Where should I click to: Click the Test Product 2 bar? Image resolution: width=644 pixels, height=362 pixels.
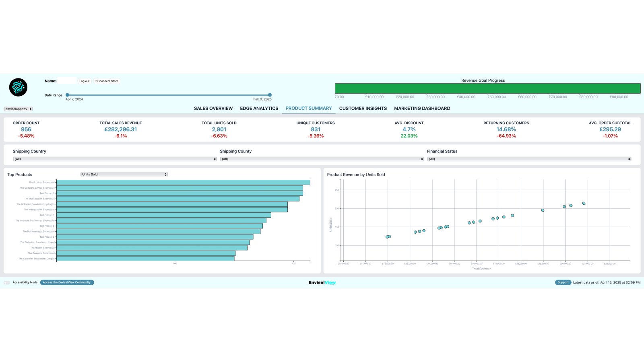click(155, 237)
